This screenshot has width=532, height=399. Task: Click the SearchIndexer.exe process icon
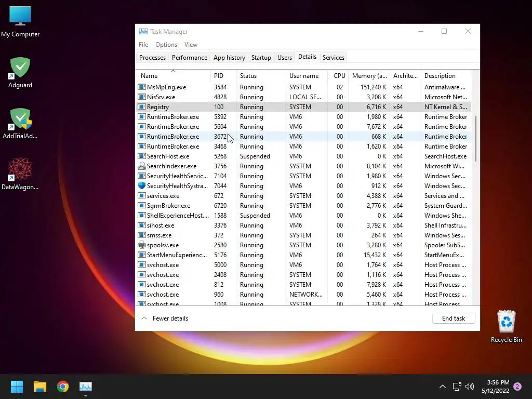141,166
